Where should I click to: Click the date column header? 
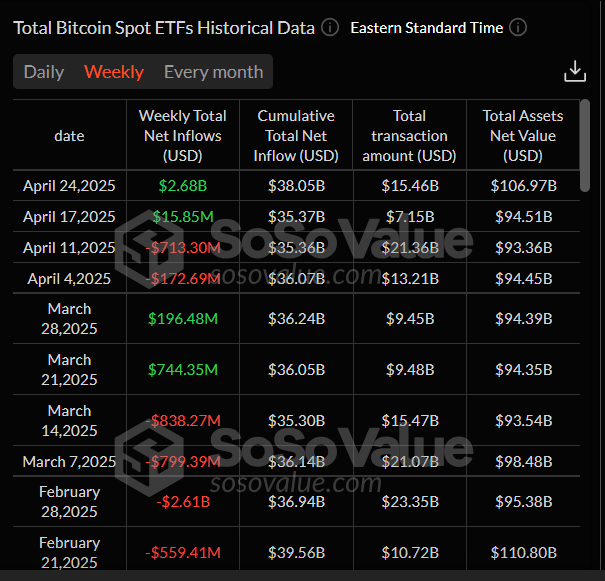tap(70, 136)
